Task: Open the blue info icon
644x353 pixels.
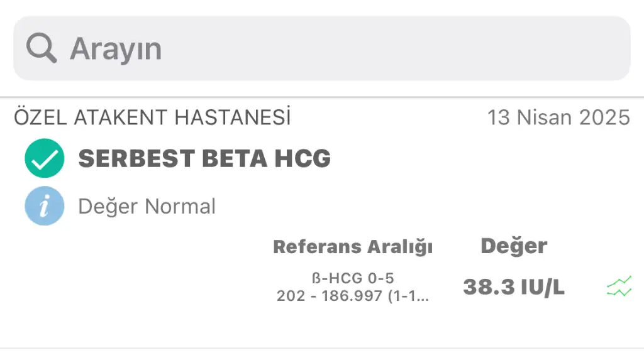Action: [x=45, y=206]
